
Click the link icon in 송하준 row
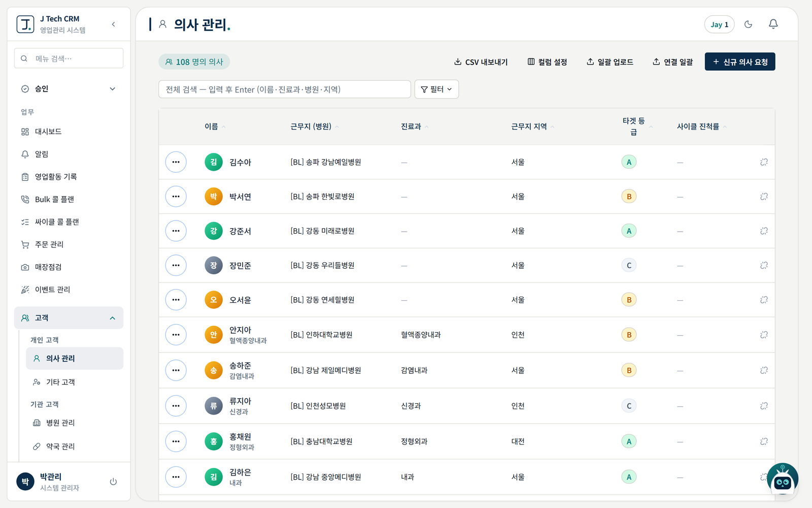tap(764, 370)
